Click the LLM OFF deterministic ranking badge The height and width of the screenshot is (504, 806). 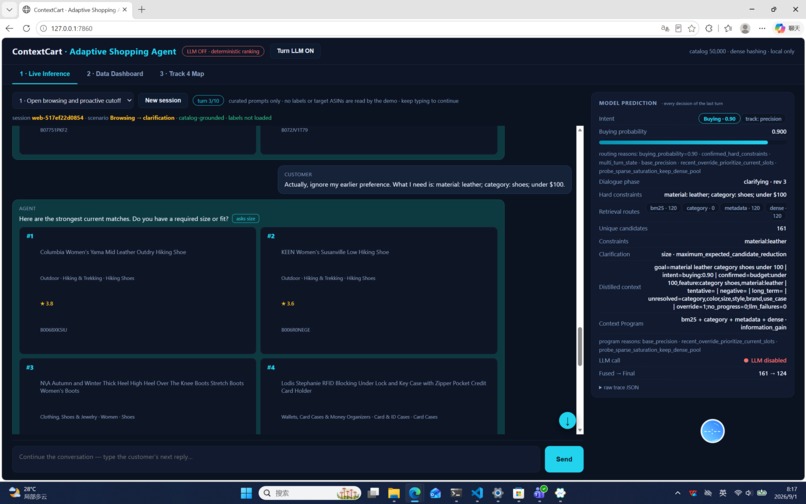(x=223, y=51)
